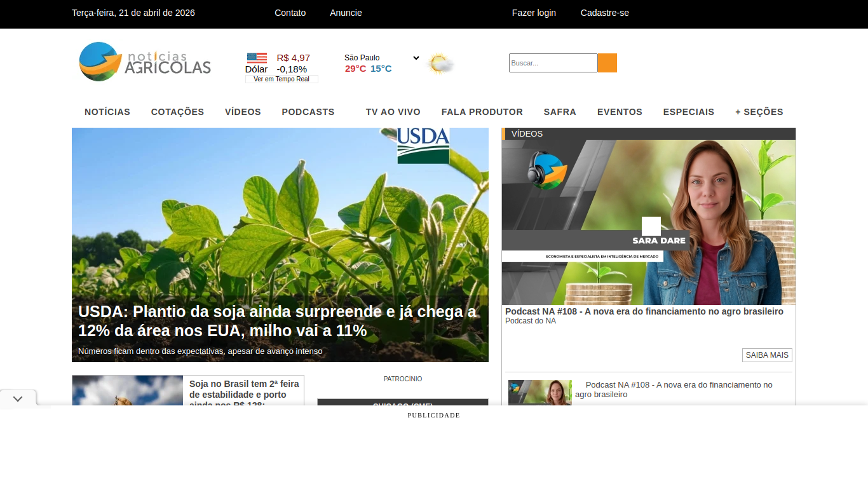868x488 pixels.
Task: Click Cadastre-se link
Action: 605,13
